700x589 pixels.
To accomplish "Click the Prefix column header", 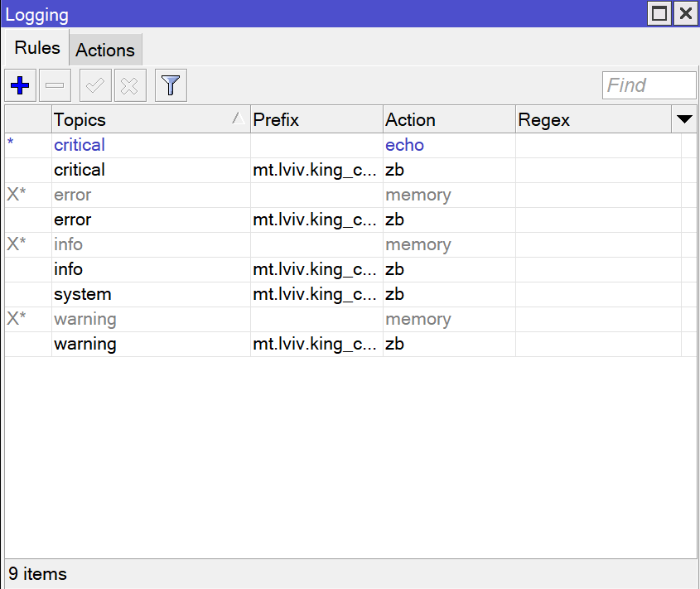I will click(x=316, y=119).
